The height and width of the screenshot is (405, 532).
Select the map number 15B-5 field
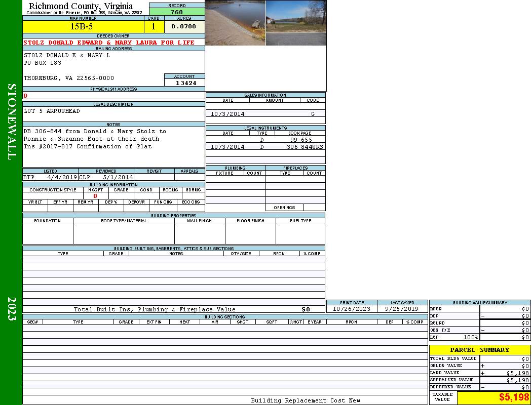click(81, 27)
